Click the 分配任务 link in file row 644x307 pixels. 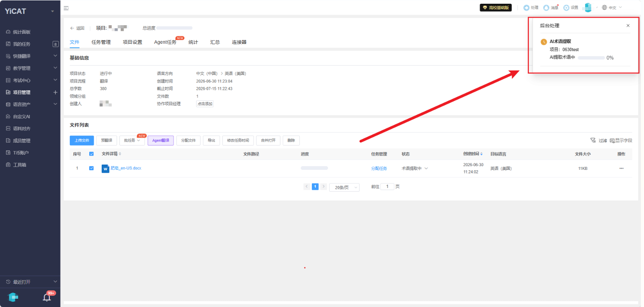coord(379,168)
